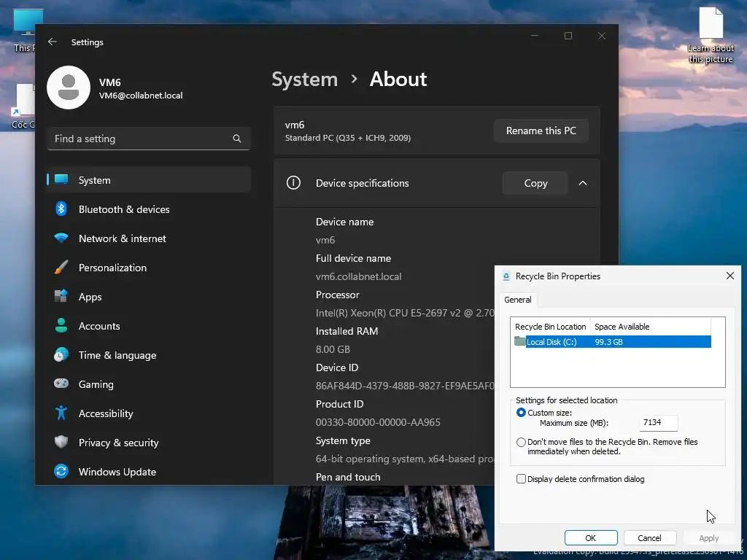The height and width of the screenshot is (560, 747).
Task: Click the Recycle Bin Location column header
Action: pyautogui.click(x=550, y=327)
